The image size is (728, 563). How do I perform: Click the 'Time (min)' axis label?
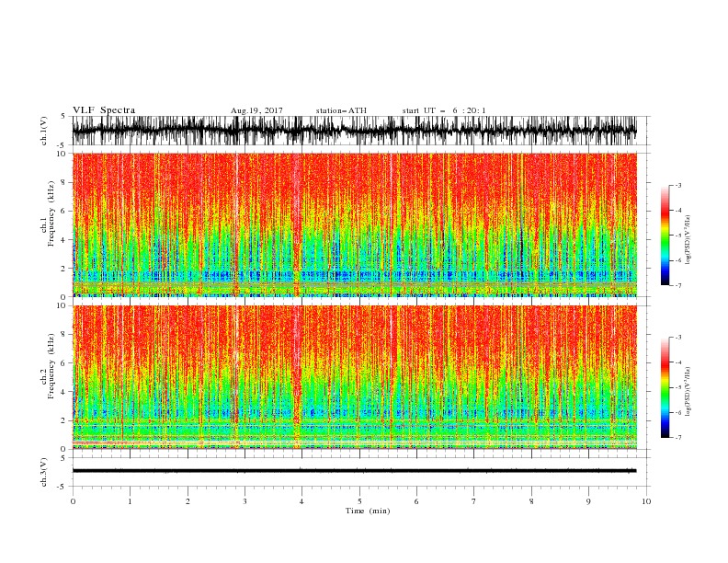pos(368,511)
